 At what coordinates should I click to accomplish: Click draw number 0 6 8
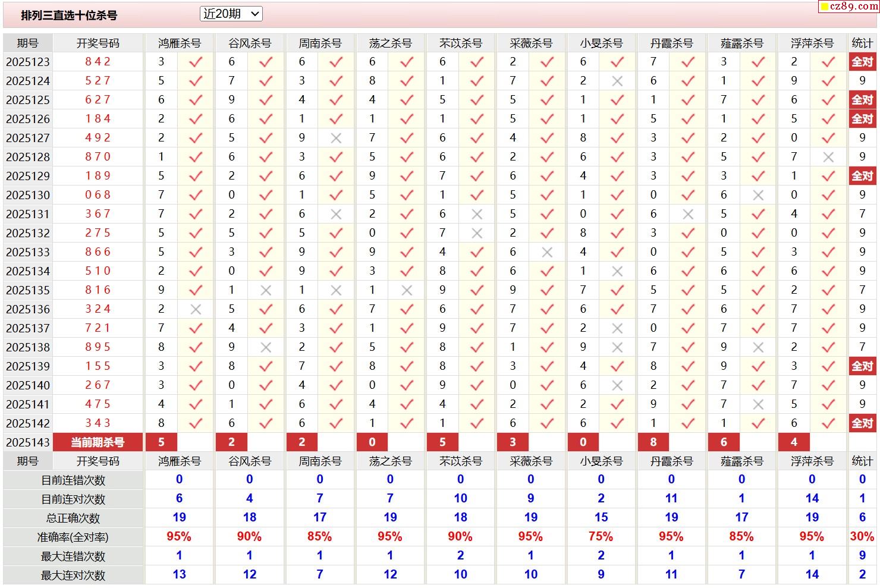98,195
